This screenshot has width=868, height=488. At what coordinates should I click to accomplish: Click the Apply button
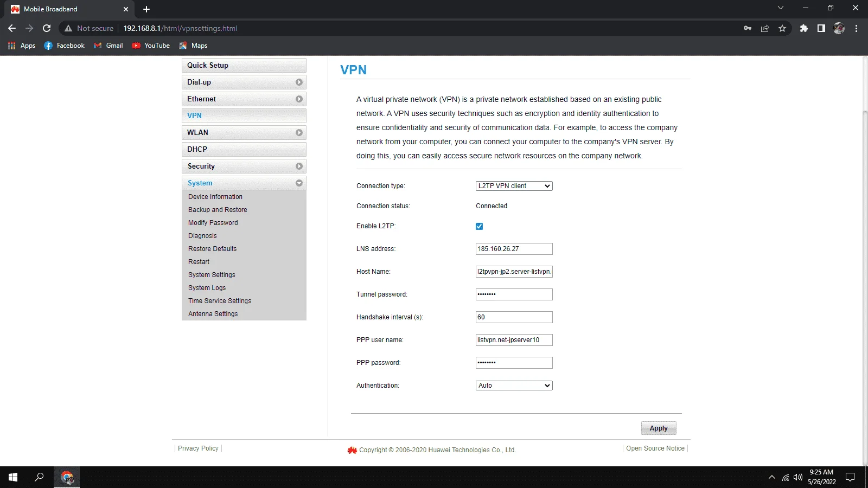659,428
